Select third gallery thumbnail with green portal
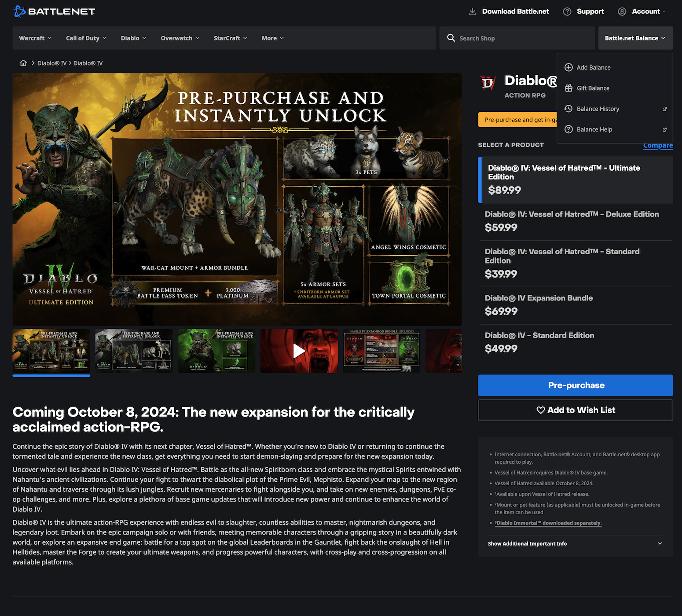Screen dimensions: 682x616 (216, 351)
